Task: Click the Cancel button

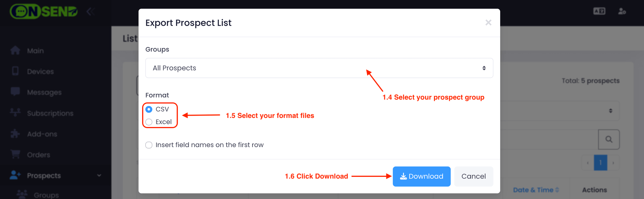Action: pyautogui.click(x=473, y=176)
